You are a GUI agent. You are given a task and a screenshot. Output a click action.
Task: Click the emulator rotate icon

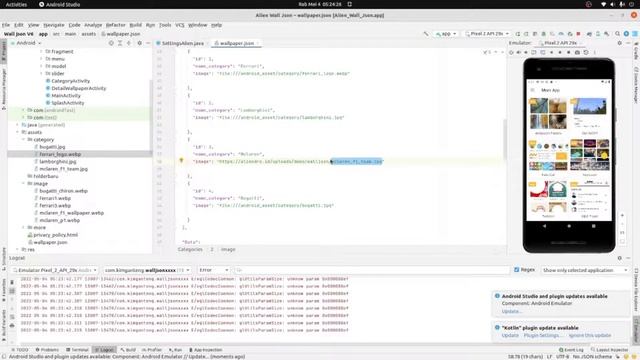click(x=533, y=53)
